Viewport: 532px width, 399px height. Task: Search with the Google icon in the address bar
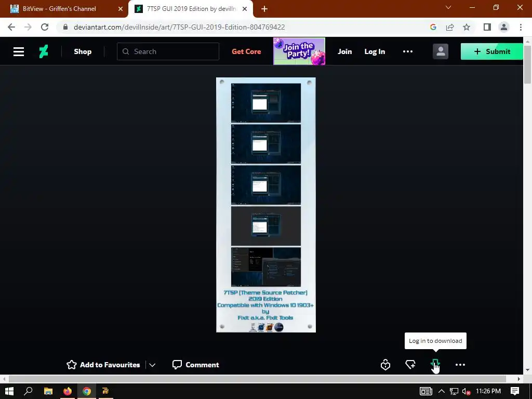[x=433, y=27]
